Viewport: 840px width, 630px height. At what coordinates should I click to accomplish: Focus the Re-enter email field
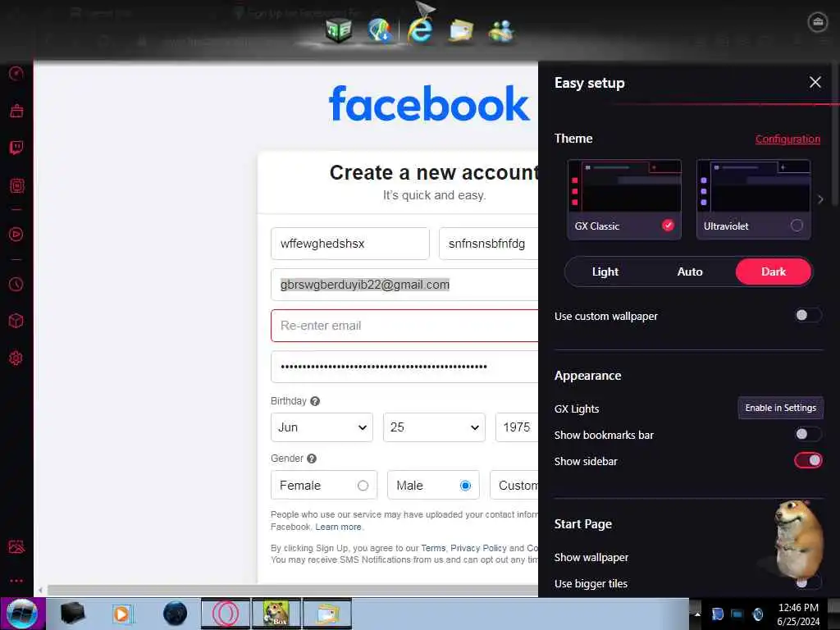pos(404,326)
